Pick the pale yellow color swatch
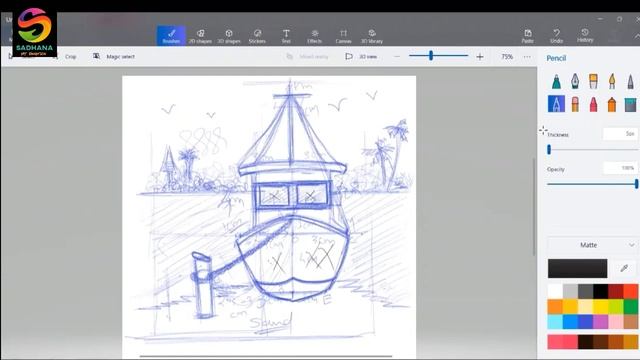 pos(585,307)
